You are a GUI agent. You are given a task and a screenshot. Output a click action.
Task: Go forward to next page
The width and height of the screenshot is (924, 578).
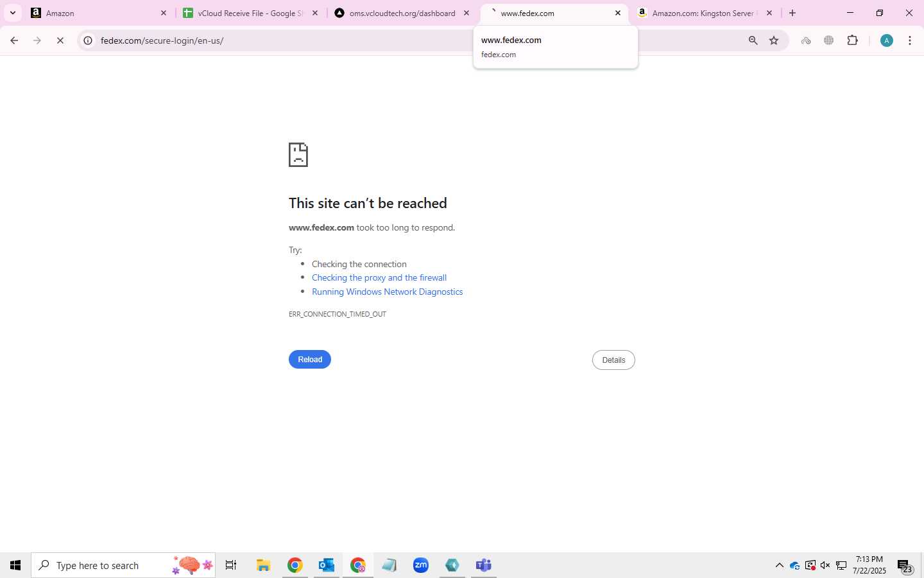coord(37,40)
